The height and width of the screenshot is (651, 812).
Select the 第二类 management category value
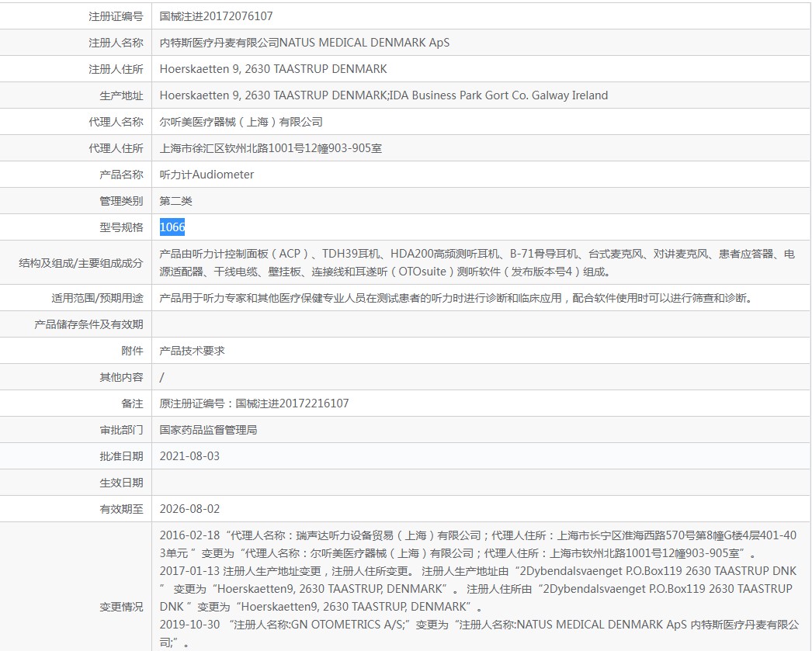[x=175, y=201]
